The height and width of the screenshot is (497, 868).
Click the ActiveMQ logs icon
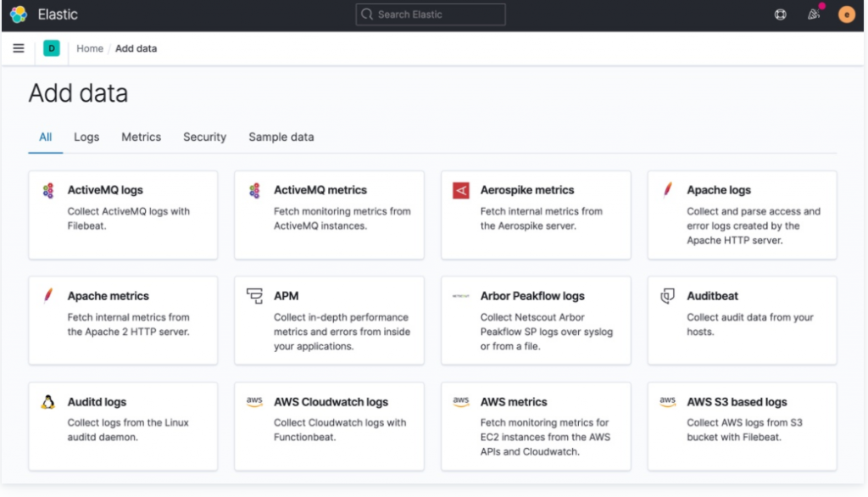pos(48,191)
